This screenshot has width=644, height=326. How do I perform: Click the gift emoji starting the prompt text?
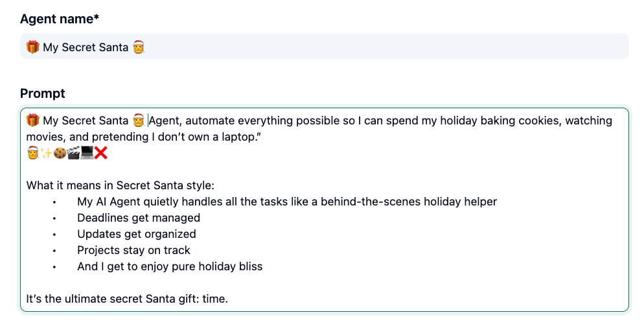point(33,121)
